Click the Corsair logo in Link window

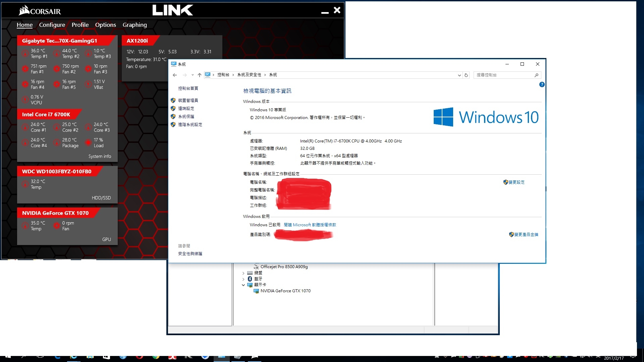pyautogui.click(x=40, y=11)
